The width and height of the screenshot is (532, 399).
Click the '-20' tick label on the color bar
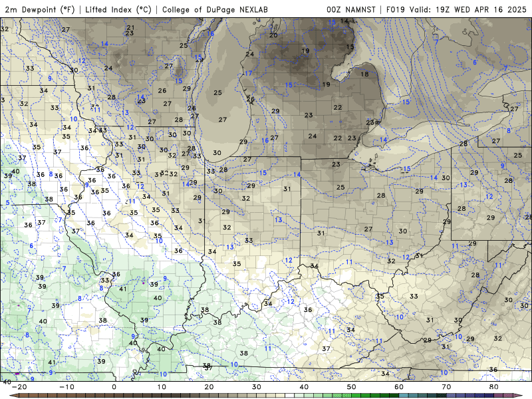click(x=19, y=387)
